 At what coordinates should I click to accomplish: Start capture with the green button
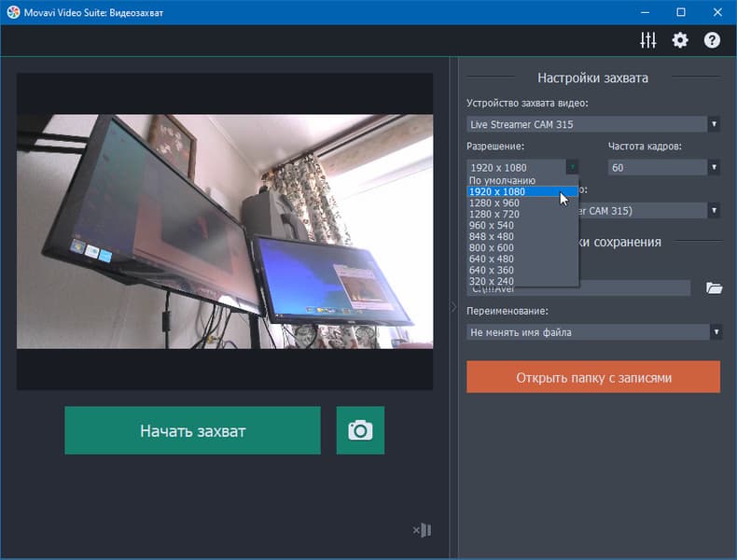pyautogui.click(x=193, y=430)
